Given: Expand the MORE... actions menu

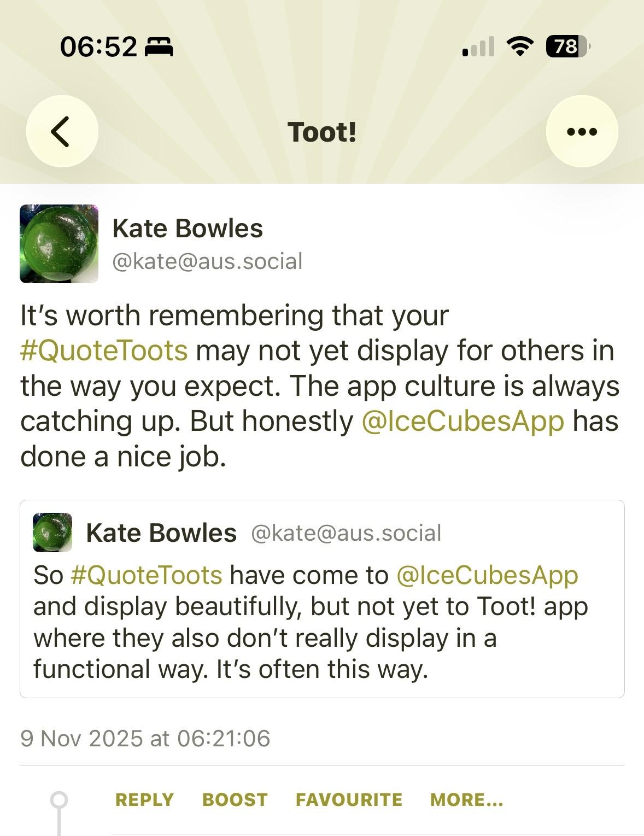Looking at the screenshot, I should click(466, 800).
